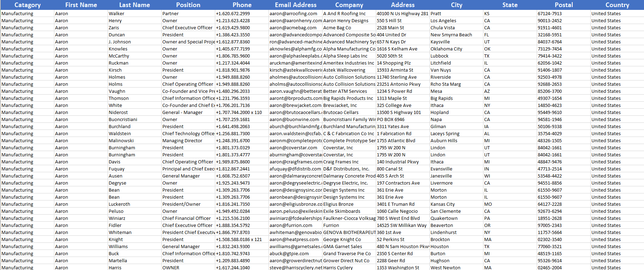Select address cell 14 Shopping Plz

coord(403,63)
